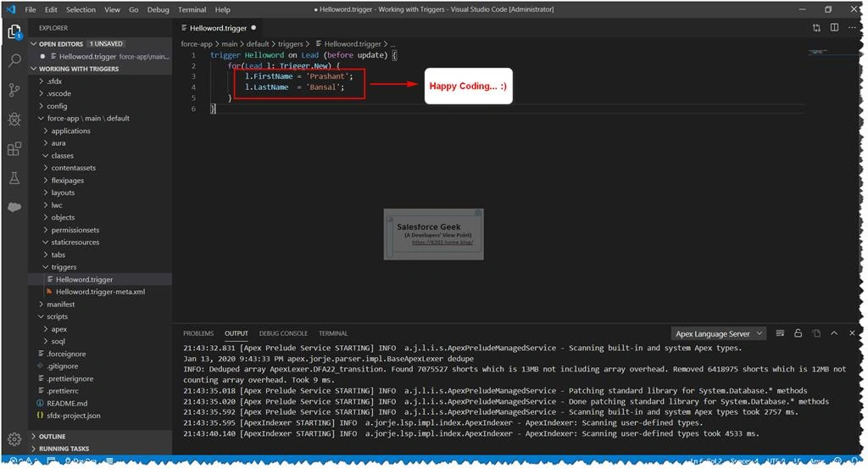The image size is (868, 469).
Task: Collapse the Open Editors section
Action: [100, 44]
